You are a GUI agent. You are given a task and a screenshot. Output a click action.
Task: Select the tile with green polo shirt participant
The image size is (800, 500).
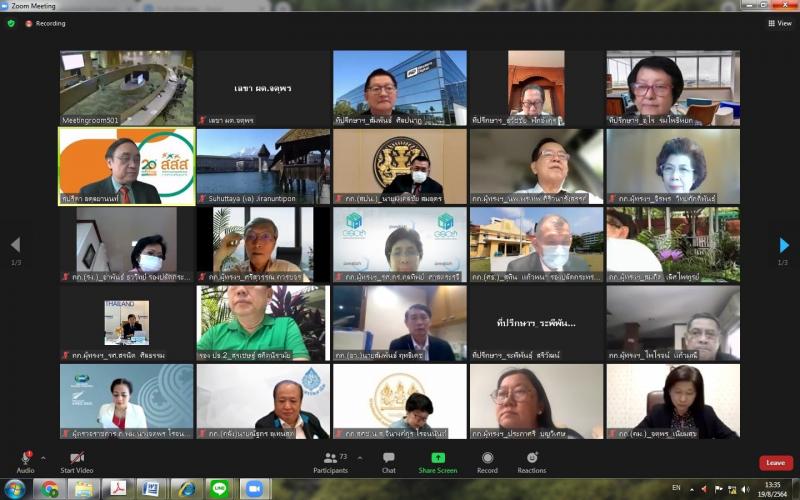(x=263, y=323)
